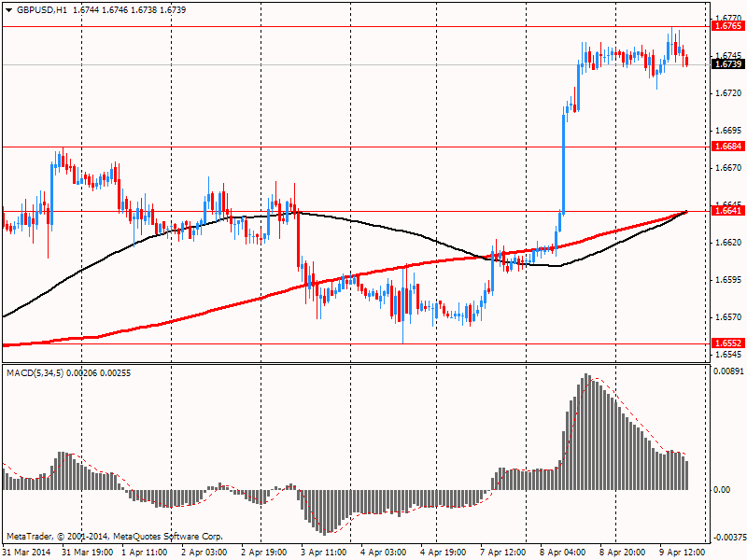The width and height of the screenshot is (747, 560).
Task: Select the red horizontal line at 1.6765
Action: (356, 27)
